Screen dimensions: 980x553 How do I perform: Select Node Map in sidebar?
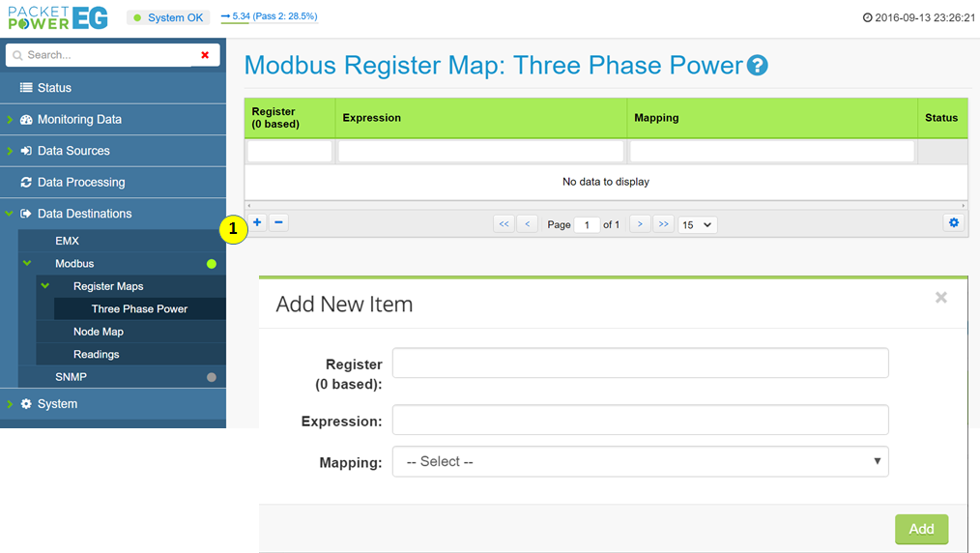click(x=99, y=332)
